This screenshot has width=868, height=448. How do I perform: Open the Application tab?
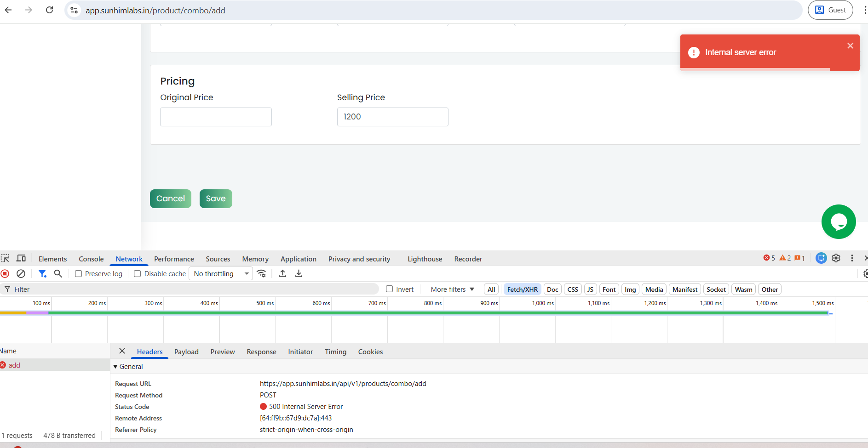[x=299, y=259]
